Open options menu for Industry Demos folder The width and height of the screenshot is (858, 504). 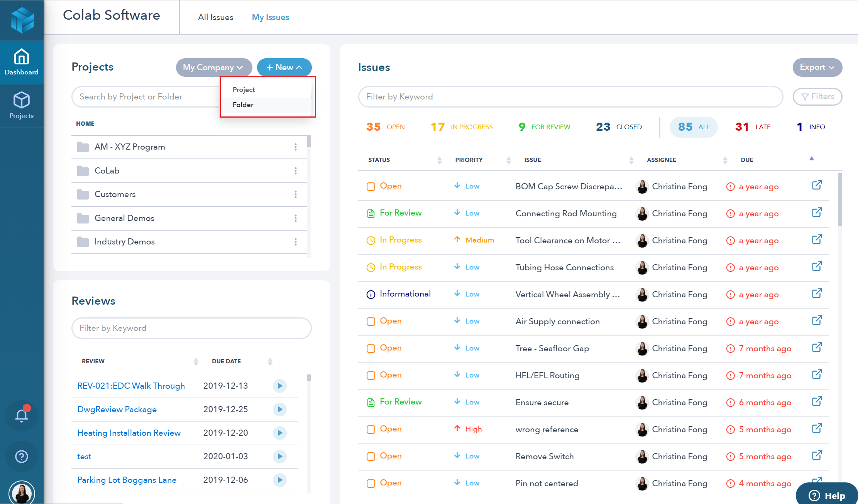pos(296,242)
